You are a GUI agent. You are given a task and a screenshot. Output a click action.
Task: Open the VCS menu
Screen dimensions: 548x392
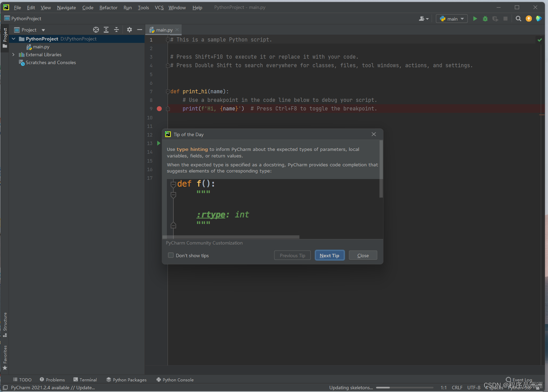(x=159, y=8)
